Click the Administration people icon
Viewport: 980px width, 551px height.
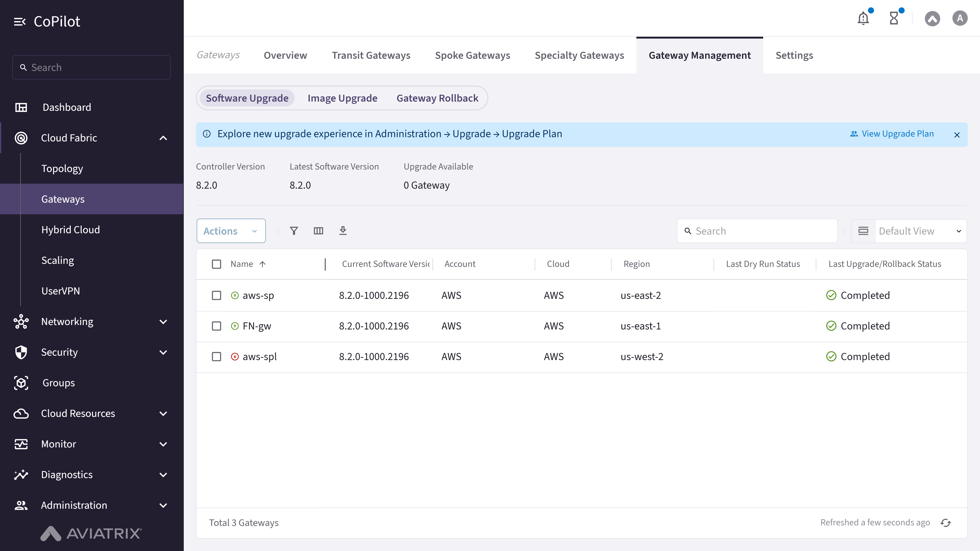click(21, 505)
